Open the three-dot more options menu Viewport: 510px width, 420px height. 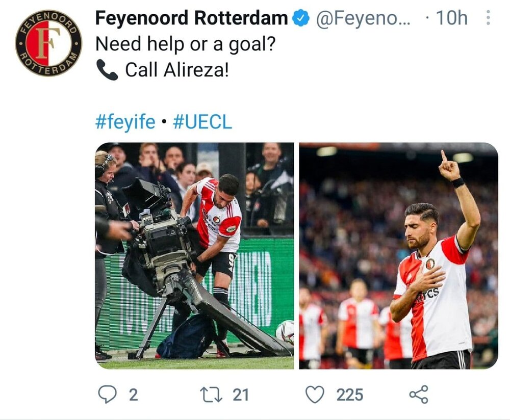coord(488,19)
